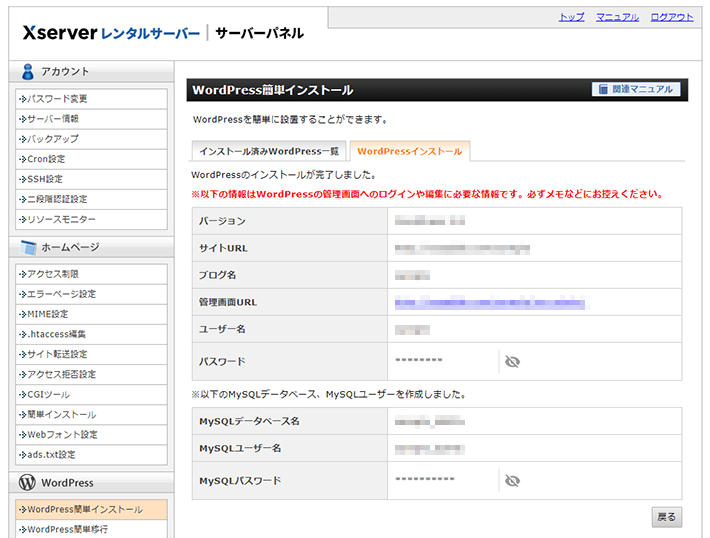Select WordPress簡単インストール in the sidebar

pos(91,509)
